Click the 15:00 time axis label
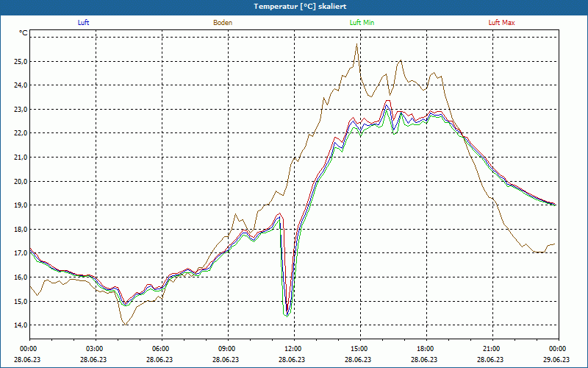This screenshot has width=588, height=368. (x=358, y=349)
